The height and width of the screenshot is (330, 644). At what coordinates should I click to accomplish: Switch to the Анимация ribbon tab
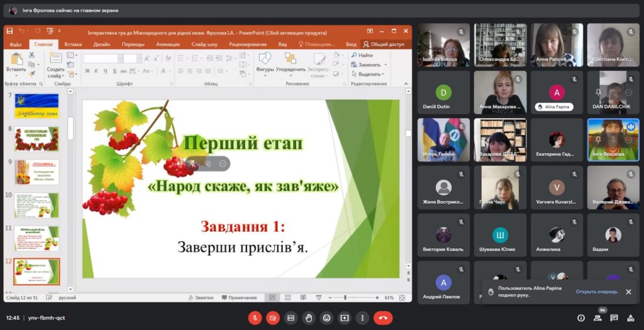[x=167, y=45]
